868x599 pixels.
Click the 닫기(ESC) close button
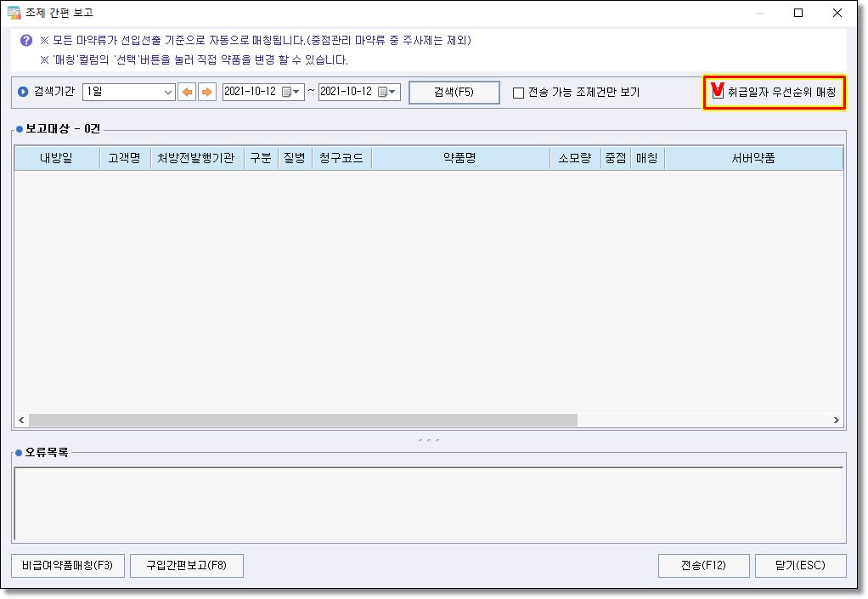click(x=799, y=565)
